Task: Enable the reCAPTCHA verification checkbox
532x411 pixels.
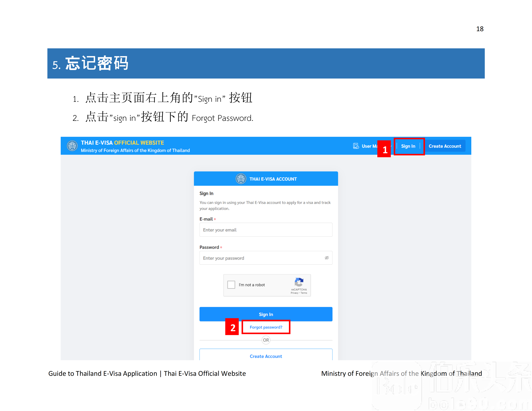Action: (231, 285)
